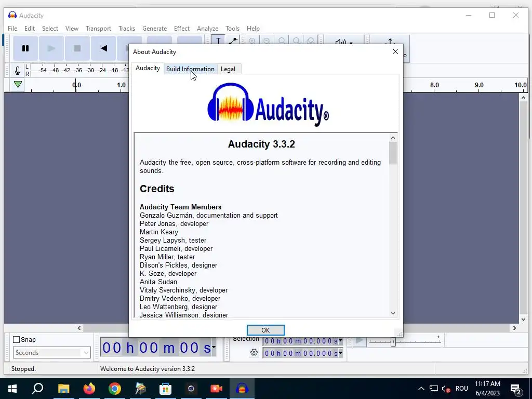Open the Effect menu

coord(181,29)
